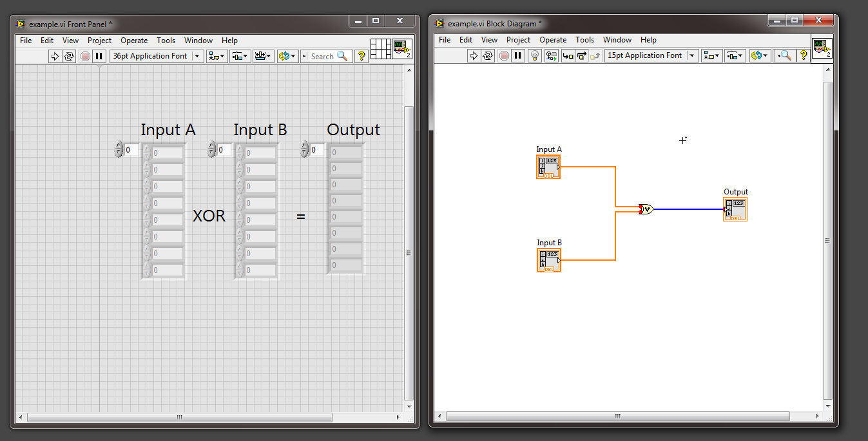The width and height of the screenshot is (868, 441).
Task: Open the Project menu in Front Panel
Action: (99, 40)
